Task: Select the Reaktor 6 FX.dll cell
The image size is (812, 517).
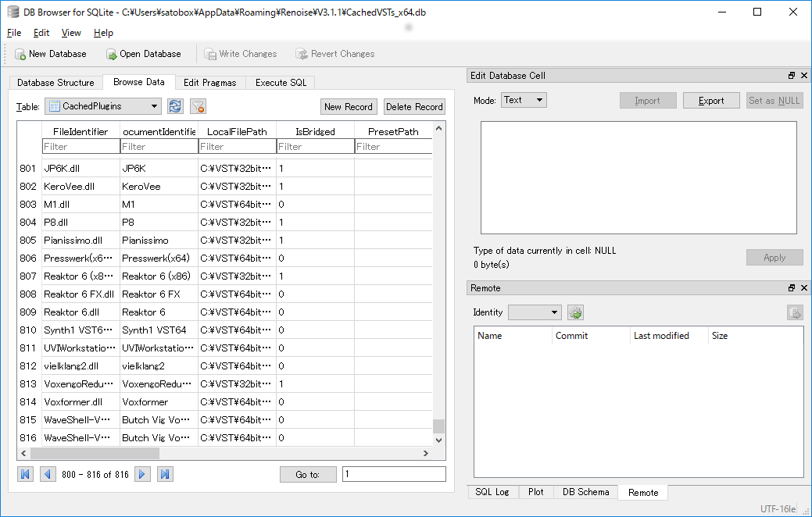Action: pos(80,294)
